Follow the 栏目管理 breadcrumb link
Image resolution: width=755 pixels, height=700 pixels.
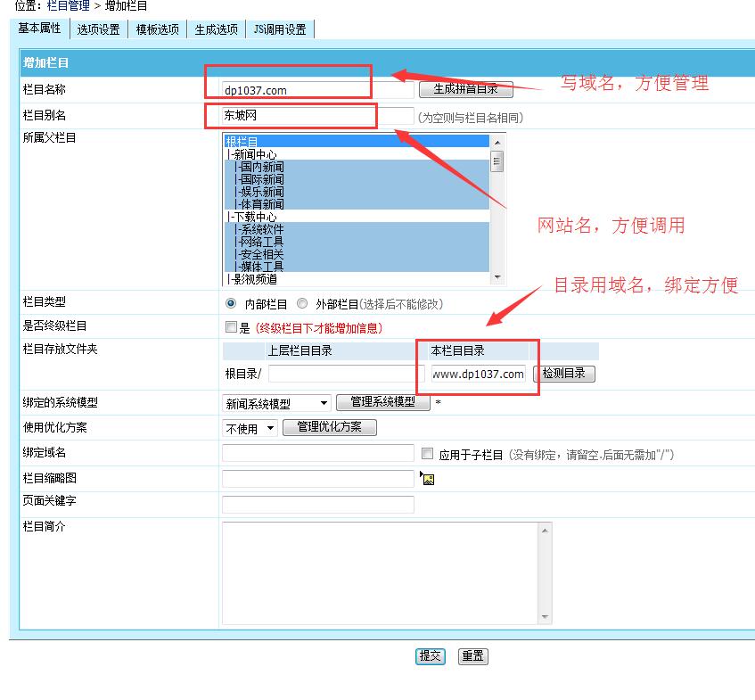click(x=69, y=6)
